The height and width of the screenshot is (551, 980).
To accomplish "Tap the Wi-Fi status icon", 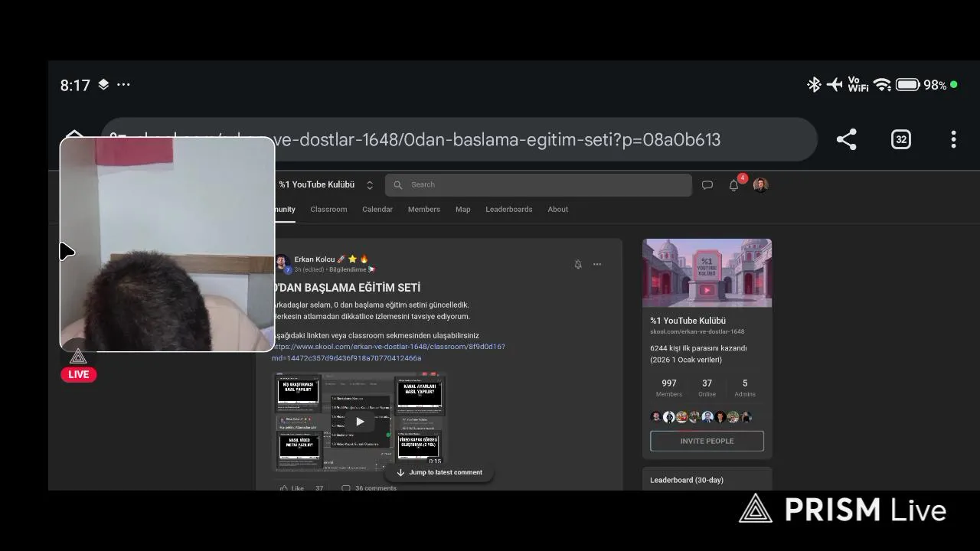I will (x=883, y=85).
